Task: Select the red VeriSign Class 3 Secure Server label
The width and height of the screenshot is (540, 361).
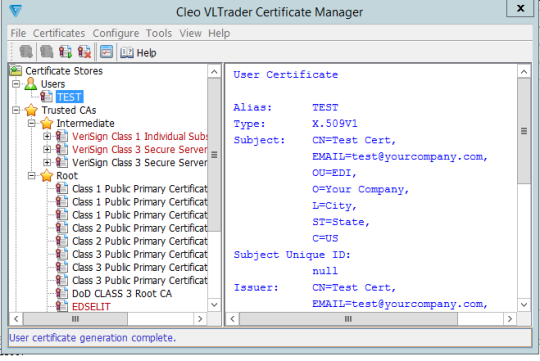Action: point(139,149)
